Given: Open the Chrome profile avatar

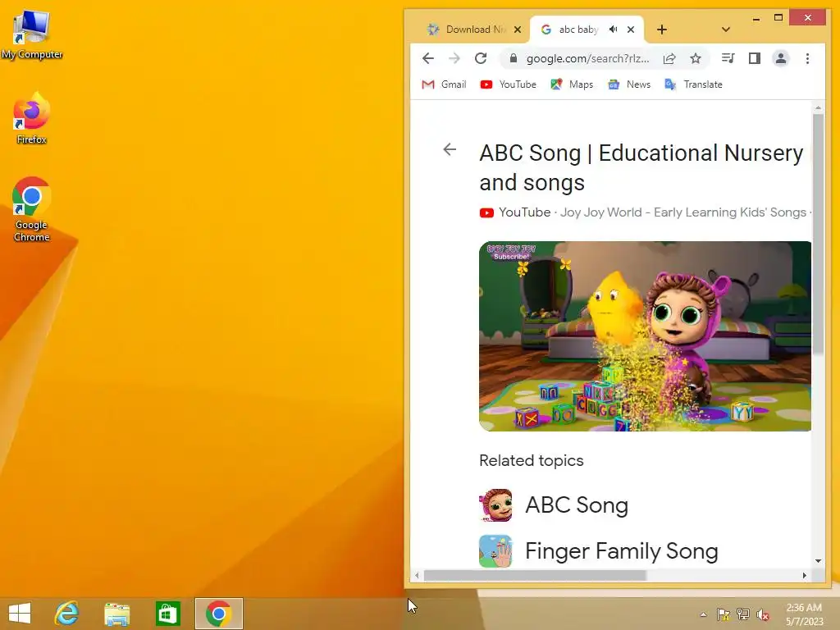Looking at the screenshot, I should point(781,58).
